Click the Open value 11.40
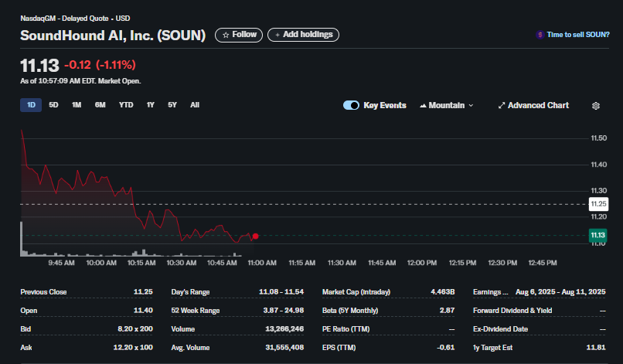 click(144, 311)
